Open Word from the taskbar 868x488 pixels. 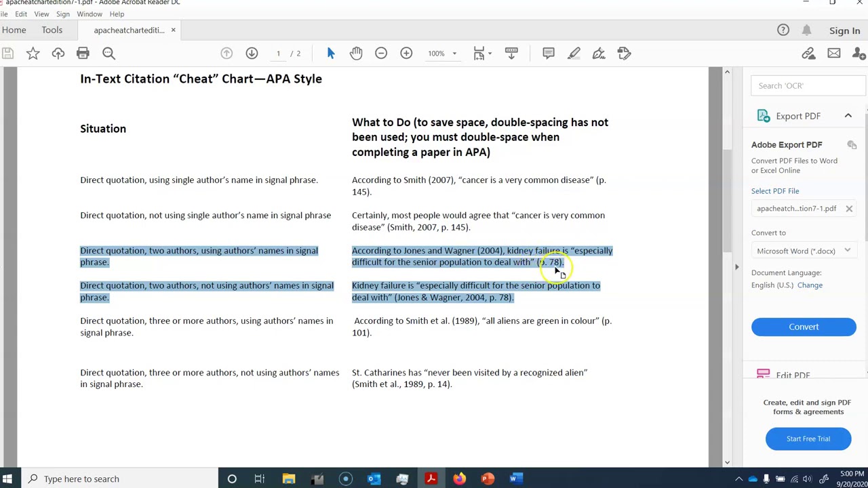[x=515, y=479]
